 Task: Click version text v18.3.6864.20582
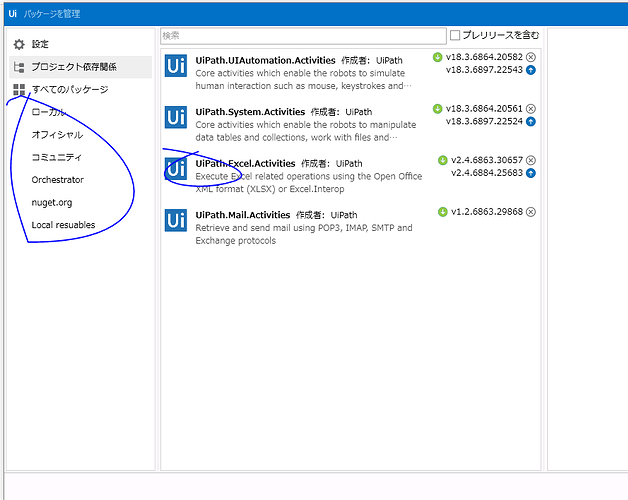484,57
